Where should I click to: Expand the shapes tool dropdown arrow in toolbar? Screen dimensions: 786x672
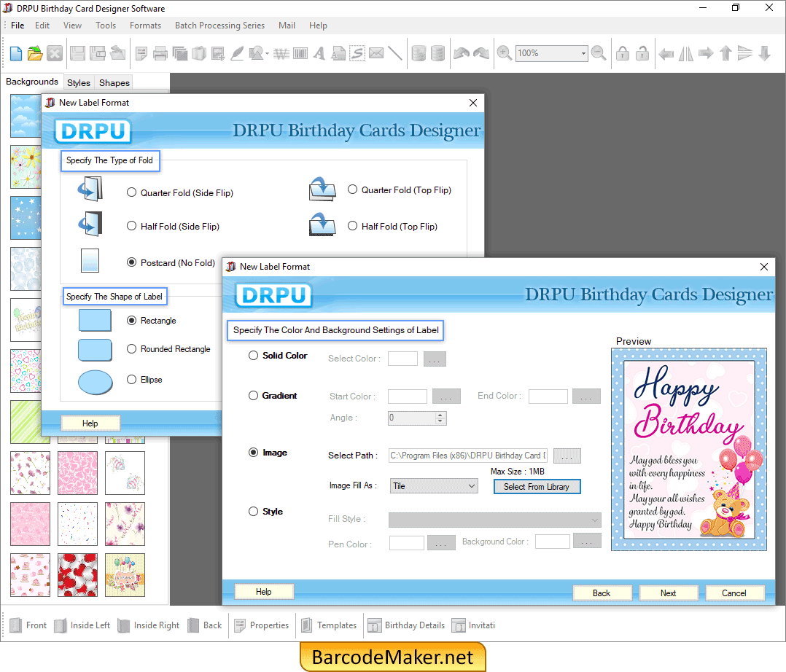(267, 54)
